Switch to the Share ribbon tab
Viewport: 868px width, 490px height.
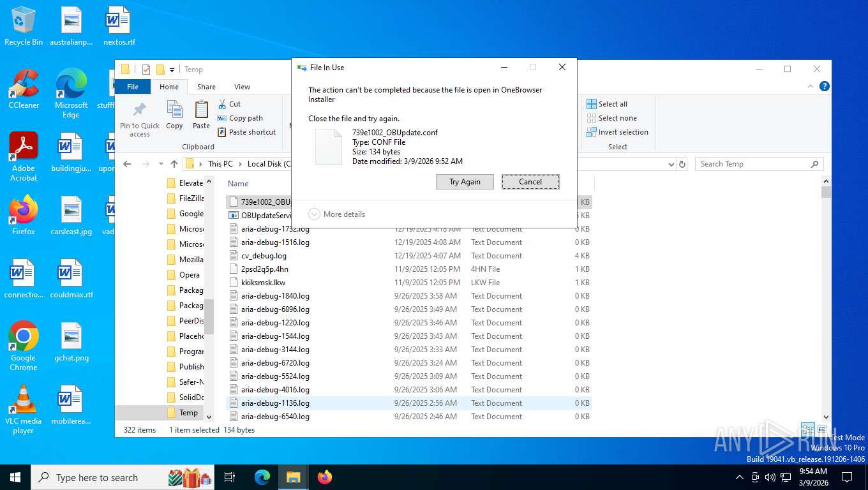(206, 87)
